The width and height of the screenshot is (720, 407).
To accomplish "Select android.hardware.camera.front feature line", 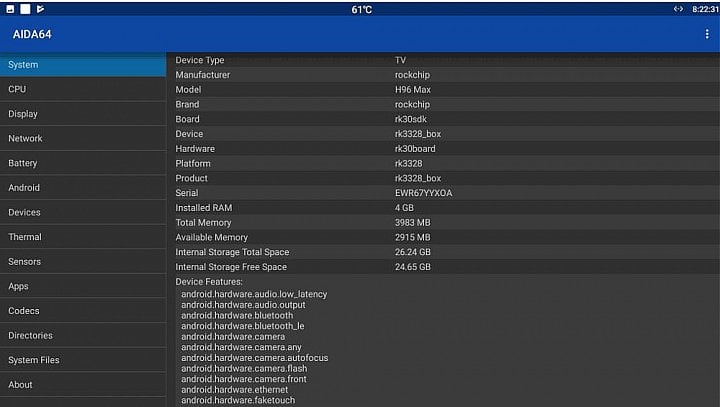I will click(x=243, y=379).
